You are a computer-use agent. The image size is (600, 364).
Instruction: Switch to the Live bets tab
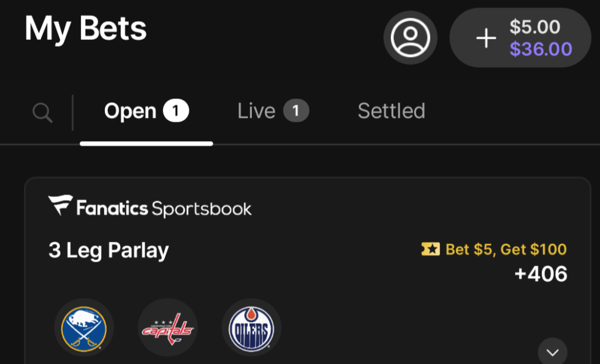(x=257, y=111)
